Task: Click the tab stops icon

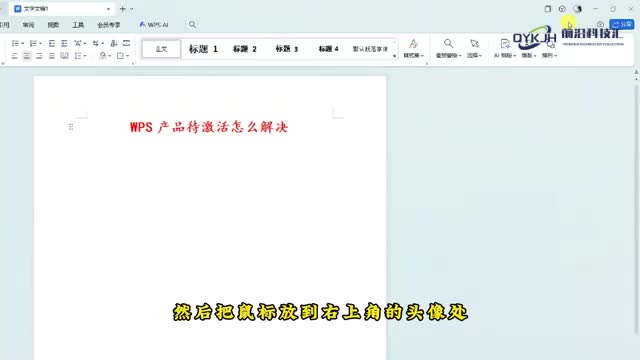Action: click(x=127, y=43)
